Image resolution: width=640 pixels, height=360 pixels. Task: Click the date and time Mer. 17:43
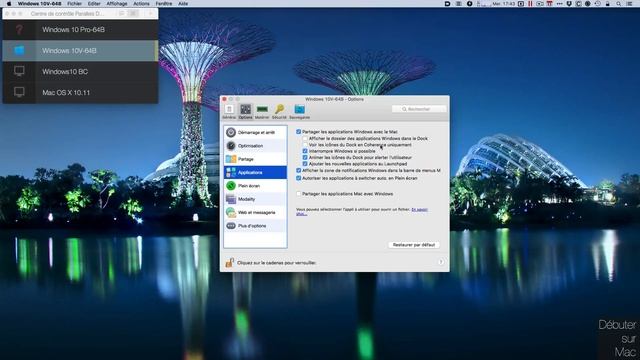click(x=504, y=4)
